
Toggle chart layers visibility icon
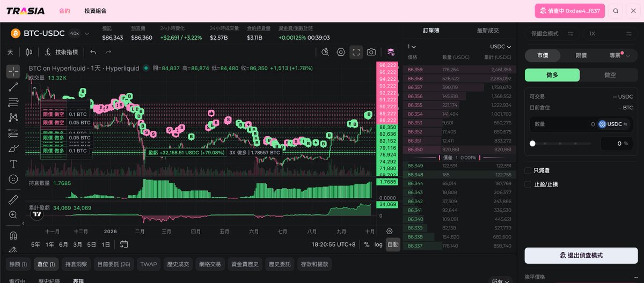click(391, 52)
